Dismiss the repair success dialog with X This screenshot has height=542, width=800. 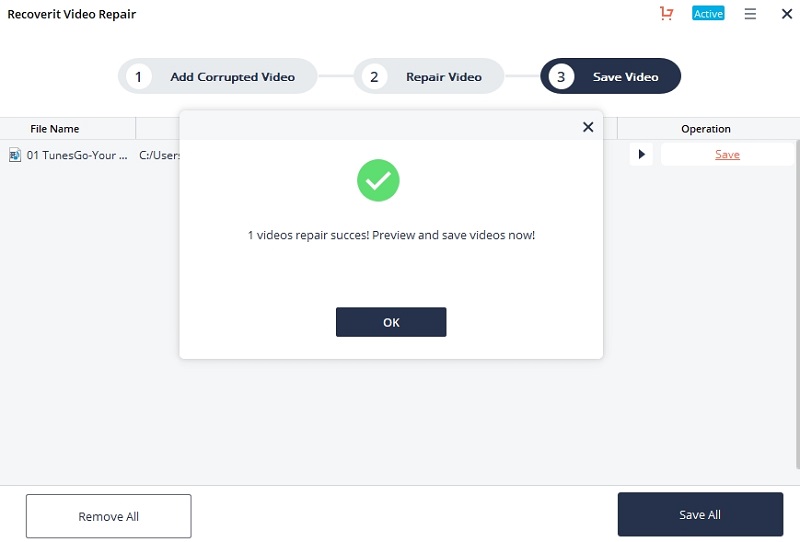pos(588,127)
